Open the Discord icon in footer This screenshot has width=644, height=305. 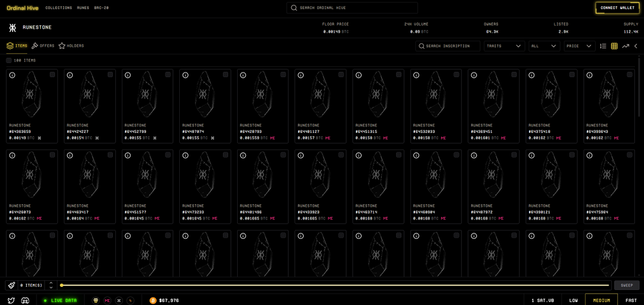(x=25, y=300)
